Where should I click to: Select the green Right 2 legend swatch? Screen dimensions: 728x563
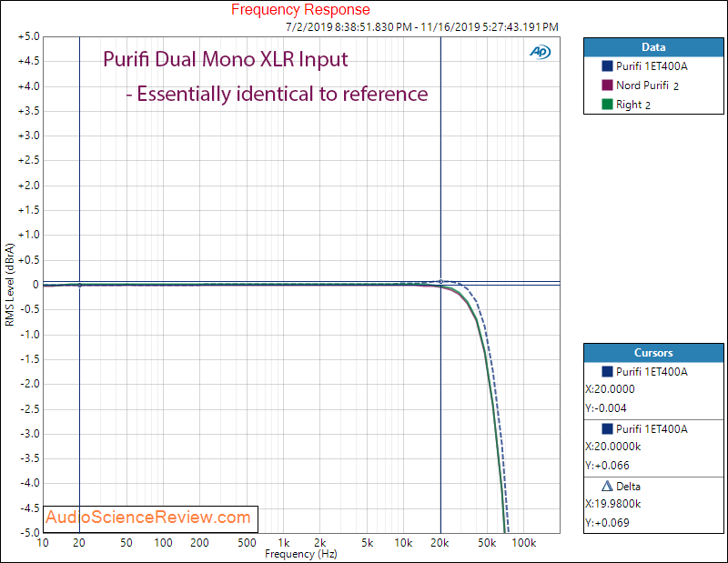607,104
